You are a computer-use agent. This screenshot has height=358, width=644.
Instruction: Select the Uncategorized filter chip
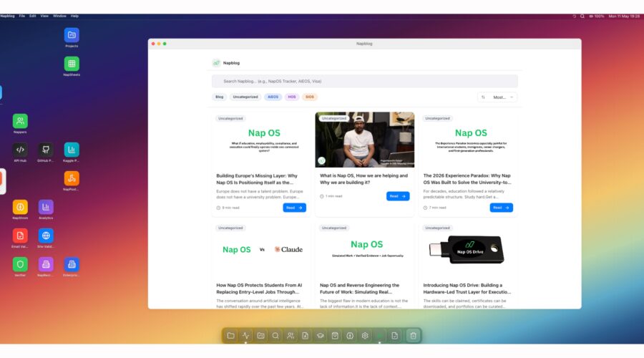coord(245,97)
